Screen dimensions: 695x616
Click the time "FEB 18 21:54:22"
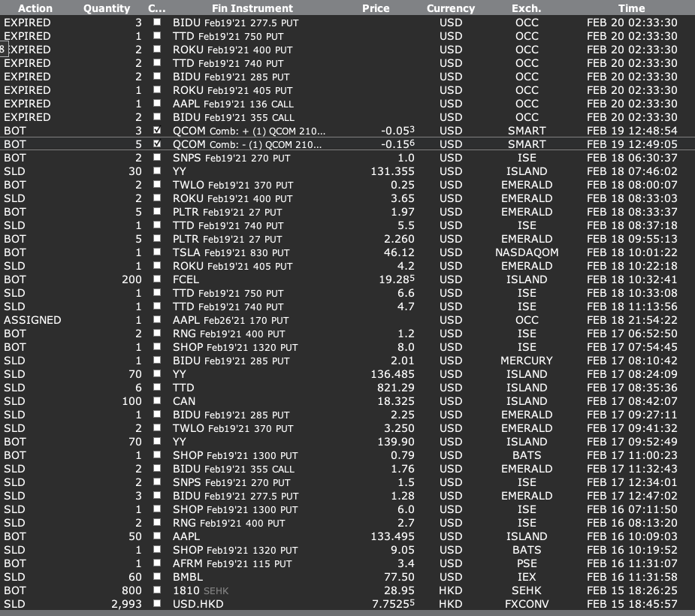pos(632,320)
